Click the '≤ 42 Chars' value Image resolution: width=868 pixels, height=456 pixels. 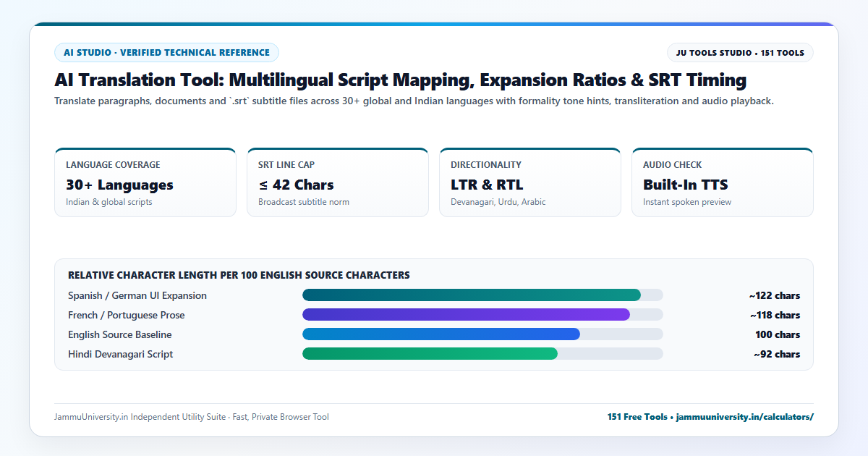coord(296,185)
